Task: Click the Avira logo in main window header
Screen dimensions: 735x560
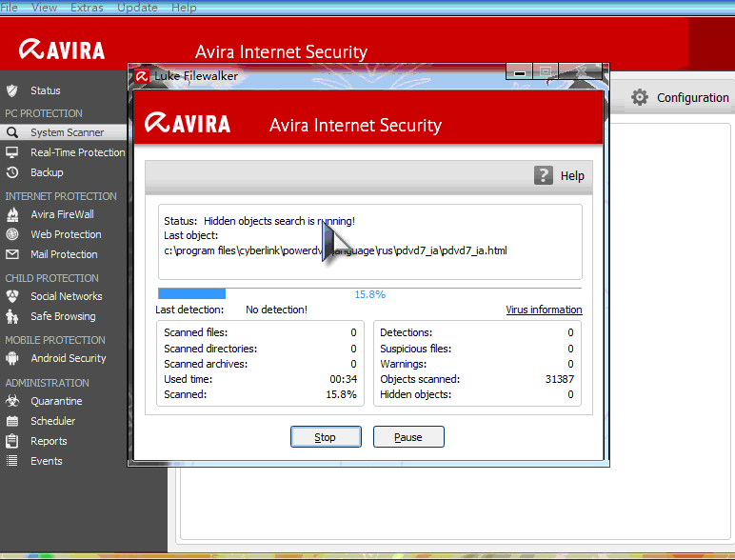Action: 62,50
